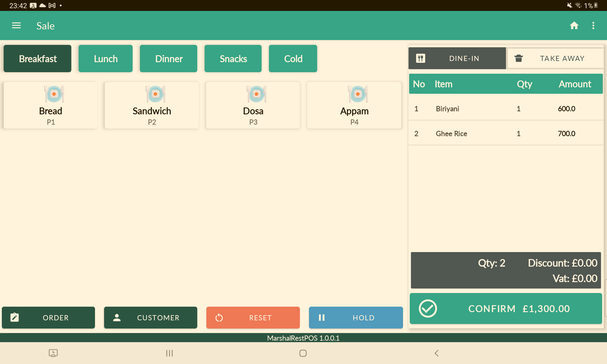Image resolution: width=607 pixels, height=364 pixels.
Task: Switch to the Snacks tab
Action: pyautogui.click(x=233, y=58)
